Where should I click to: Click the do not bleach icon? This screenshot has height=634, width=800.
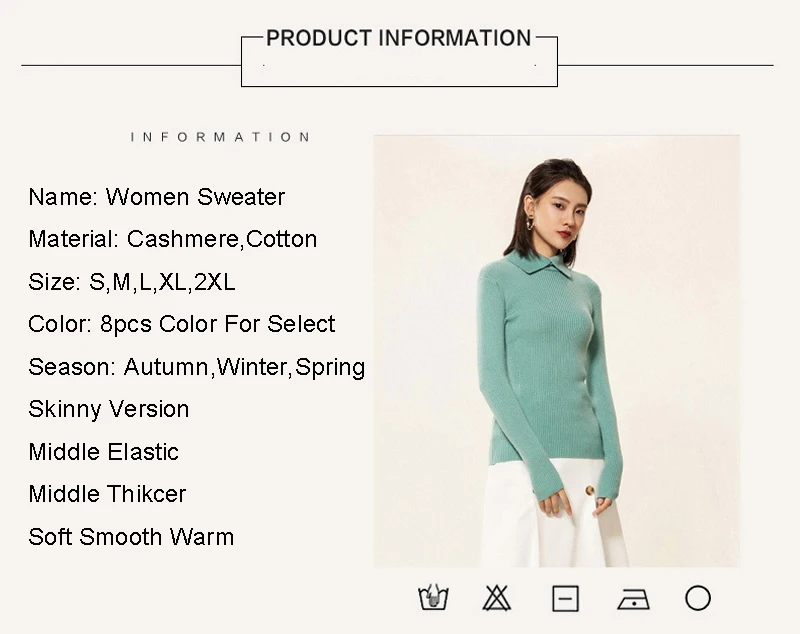[496, 598]
